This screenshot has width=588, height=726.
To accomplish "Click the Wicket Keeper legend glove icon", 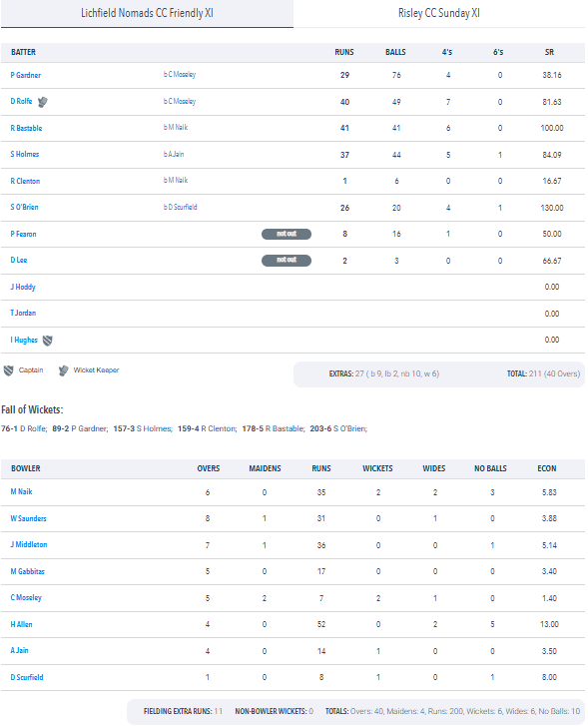I will [64, 370].
